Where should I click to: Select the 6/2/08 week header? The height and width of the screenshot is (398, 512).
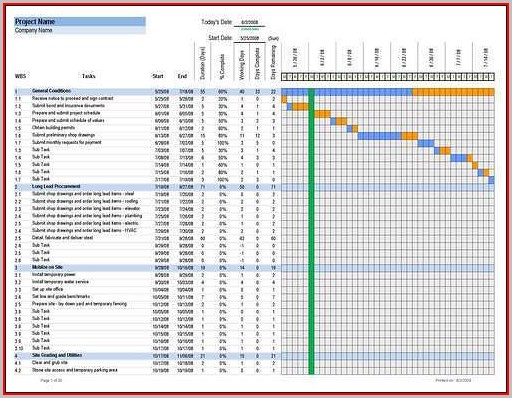click(x=322, y=57)
